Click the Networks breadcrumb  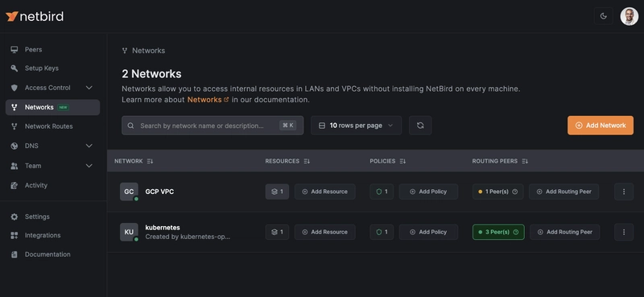[x=148, y=51]
